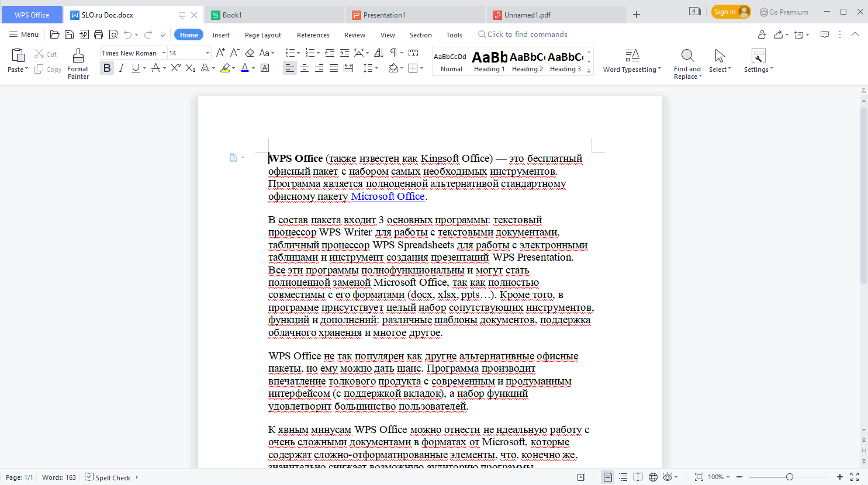Go to the References tab
Screen dimensions: 868x485
point(313,35)
